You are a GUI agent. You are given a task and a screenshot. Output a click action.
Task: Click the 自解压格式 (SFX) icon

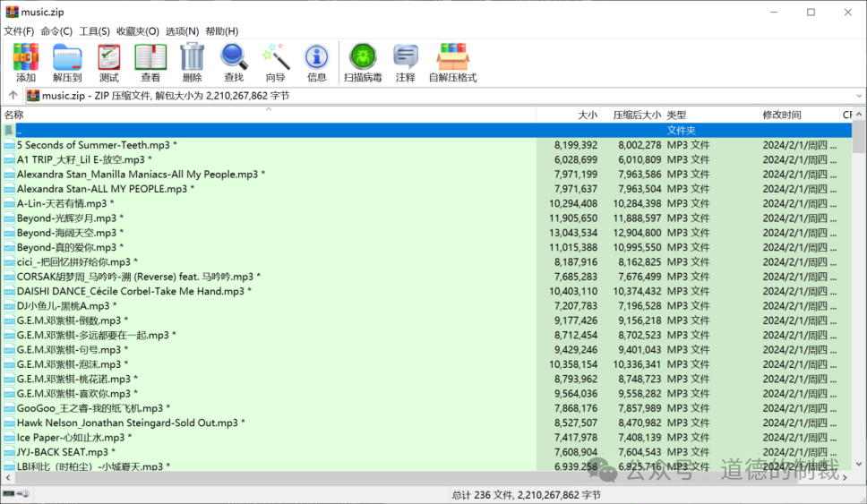coord(453,57)
